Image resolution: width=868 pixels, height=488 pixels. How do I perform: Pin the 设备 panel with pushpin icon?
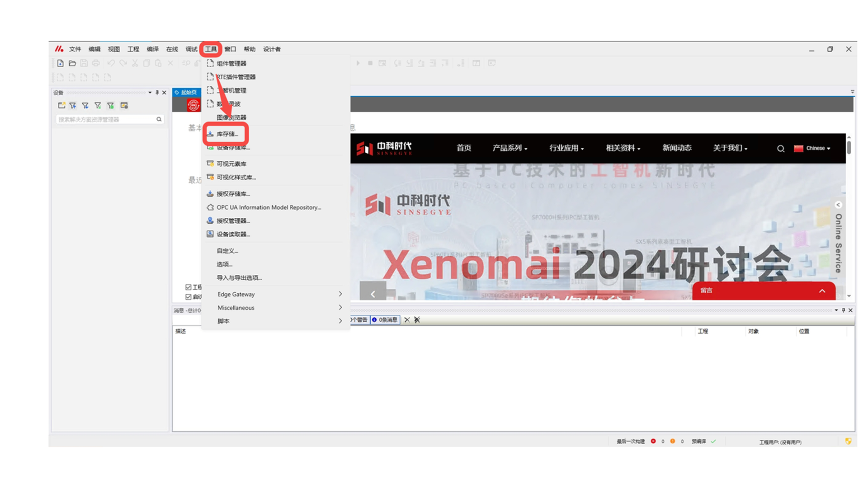point(157,93)
